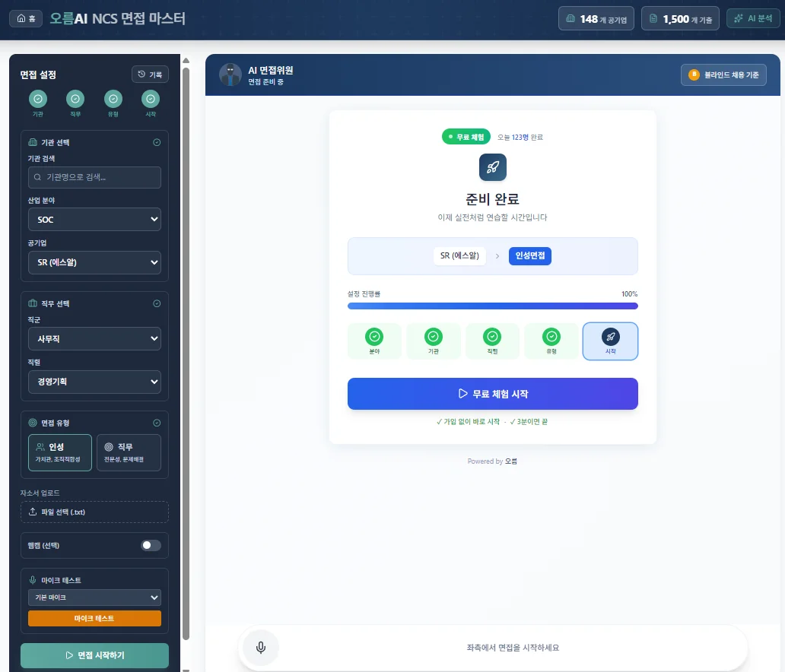Upload resume via 파일 선택 (.txt)
The width and height of the screenshot is (785, 672).
(x=94, y=512)
